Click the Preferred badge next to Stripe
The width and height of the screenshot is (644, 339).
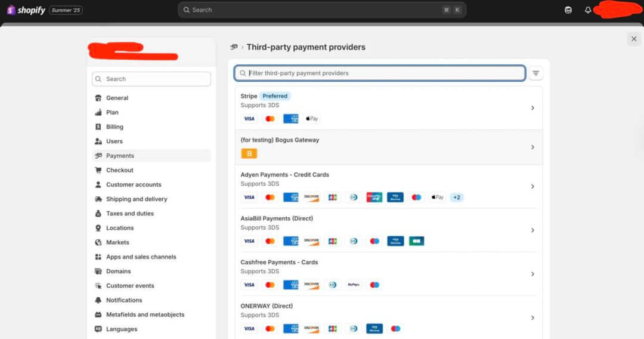(x=275, y=96)
